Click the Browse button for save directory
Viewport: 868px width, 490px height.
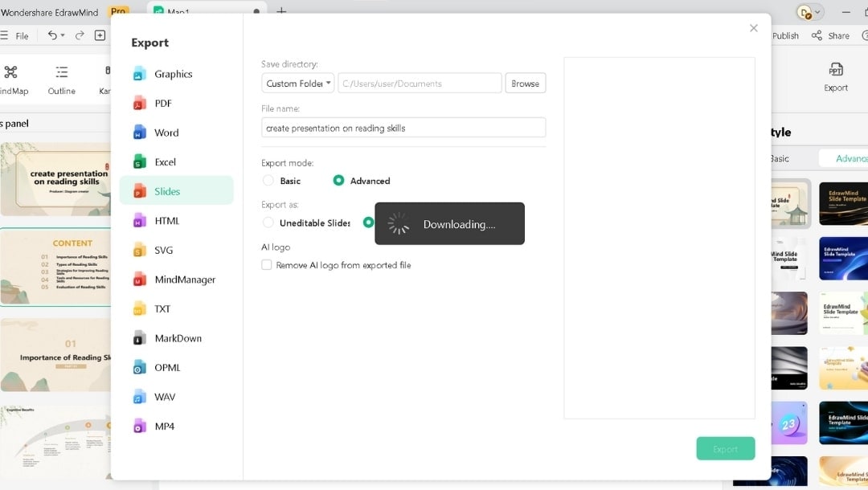pos(525,83)
